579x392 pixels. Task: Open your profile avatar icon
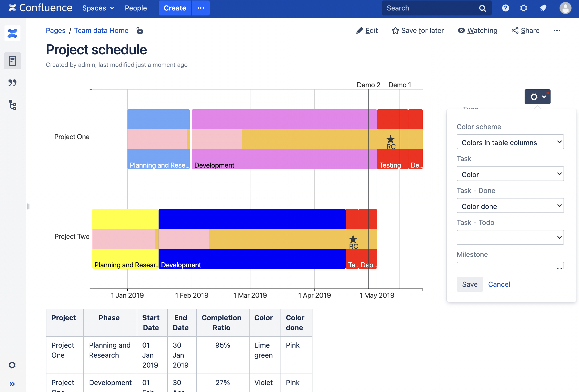click(x=565, y=8)
